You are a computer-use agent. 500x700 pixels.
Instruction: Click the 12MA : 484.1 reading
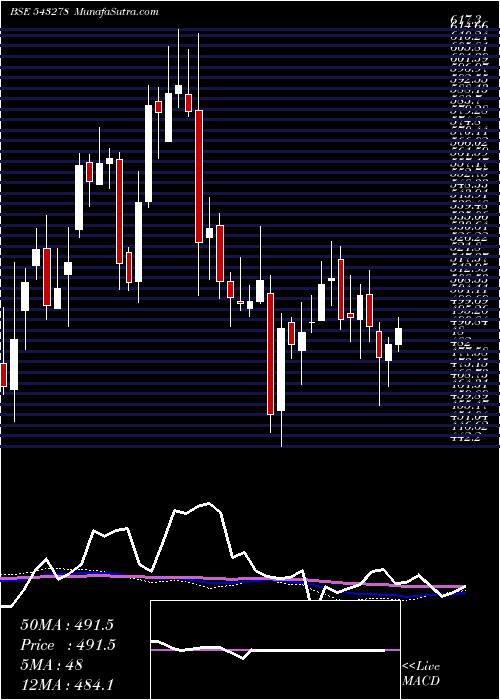click(67, 684)
